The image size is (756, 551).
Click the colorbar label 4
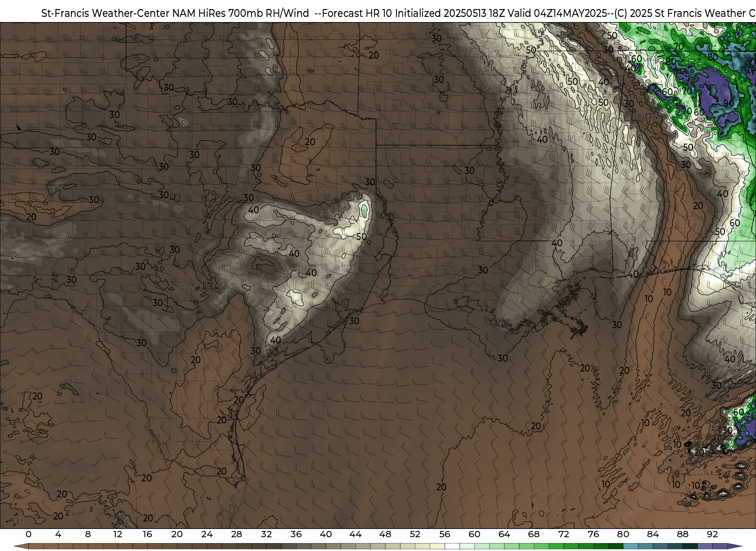(x=58, y=534)
